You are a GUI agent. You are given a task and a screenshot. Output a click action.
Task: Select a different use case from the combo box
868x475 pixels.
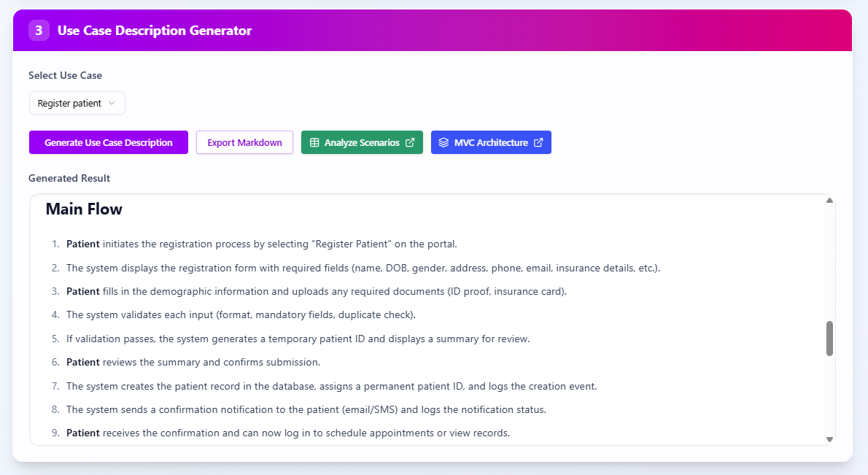pyautogui.click(x=77, y=103)
